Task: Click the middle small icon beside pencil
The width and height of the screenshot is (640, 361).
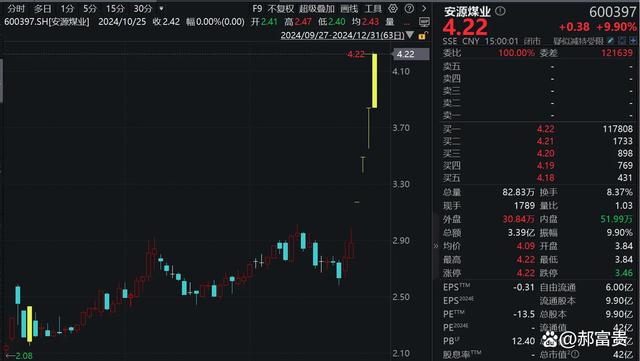Action: (622, 41)
